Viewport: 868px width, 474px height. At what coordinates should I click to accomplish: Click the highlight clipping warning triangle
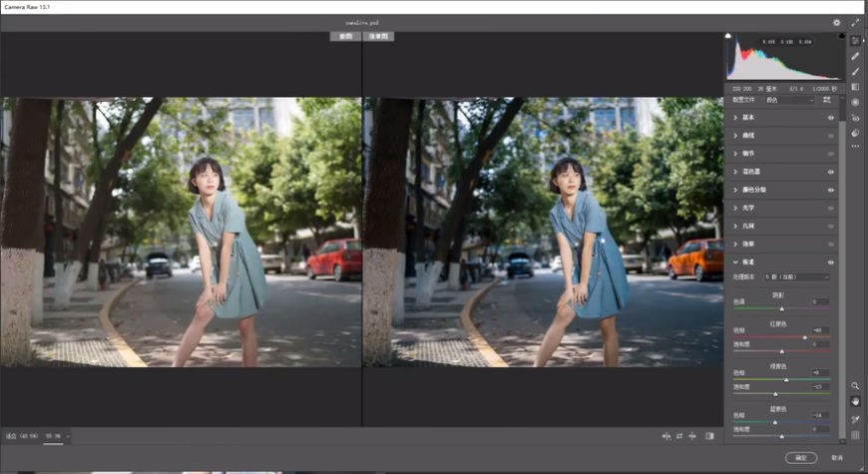(842, 36)
